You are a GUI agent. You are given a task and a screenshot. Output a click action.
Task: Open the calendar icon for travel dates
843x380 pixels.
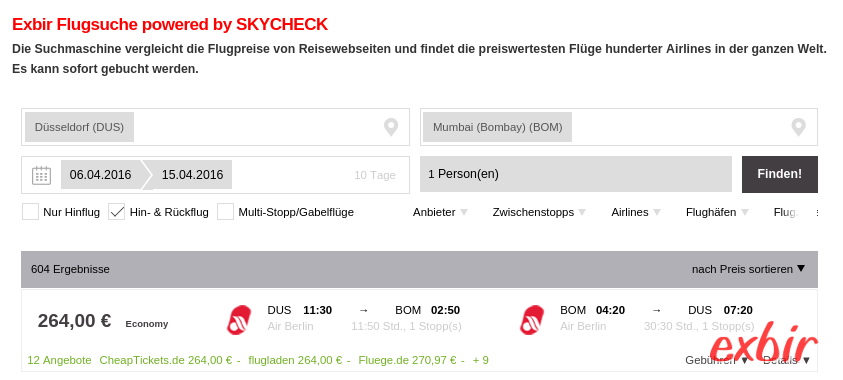[x=41, y=175]
